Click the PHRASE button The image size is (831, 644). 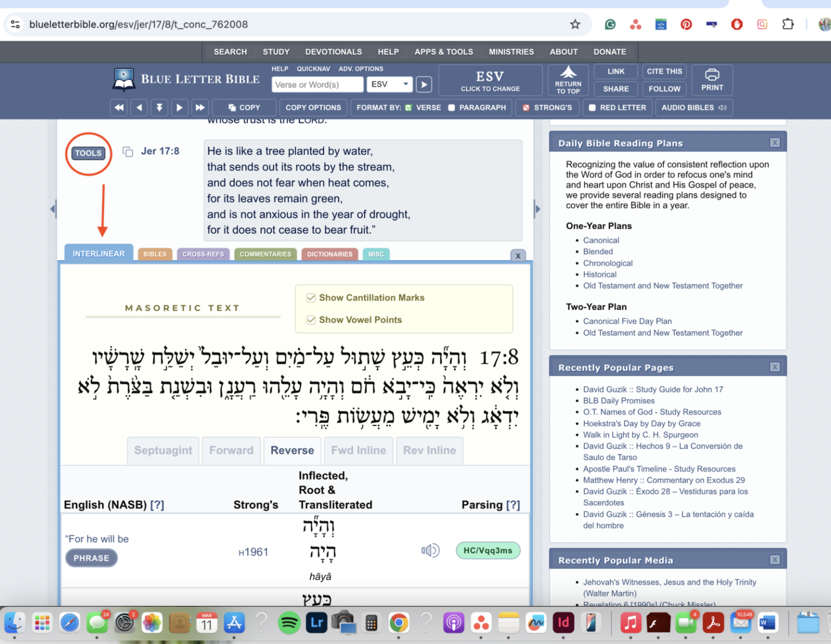tap(91, 558)
